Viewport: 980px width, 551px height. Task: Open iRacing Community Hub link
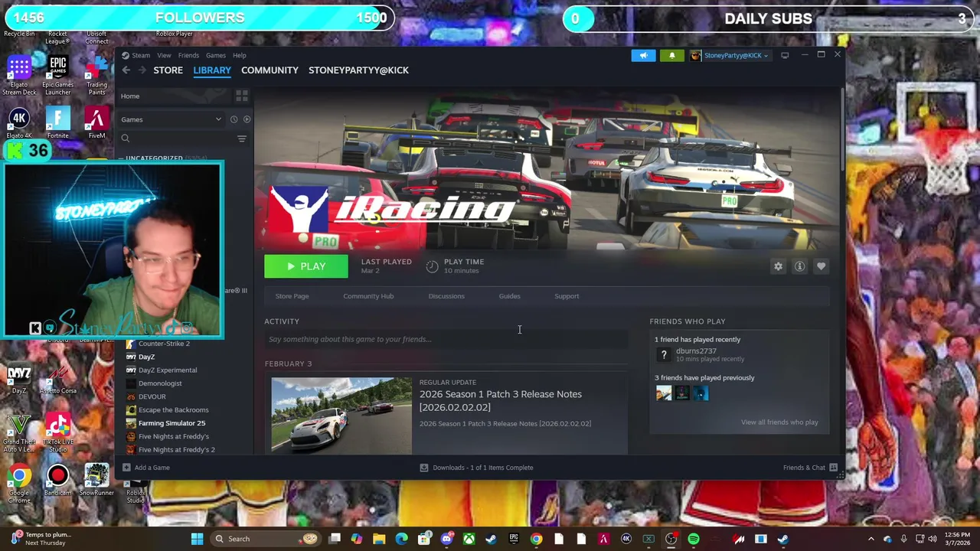[x=368, y=296]
